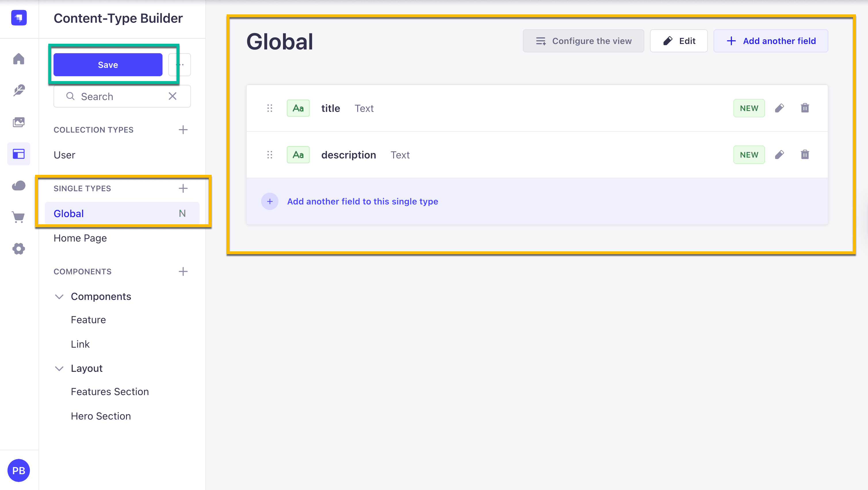Delete the title field with trash icon
This screenshot has height=490, width=868.
point(805,108)
